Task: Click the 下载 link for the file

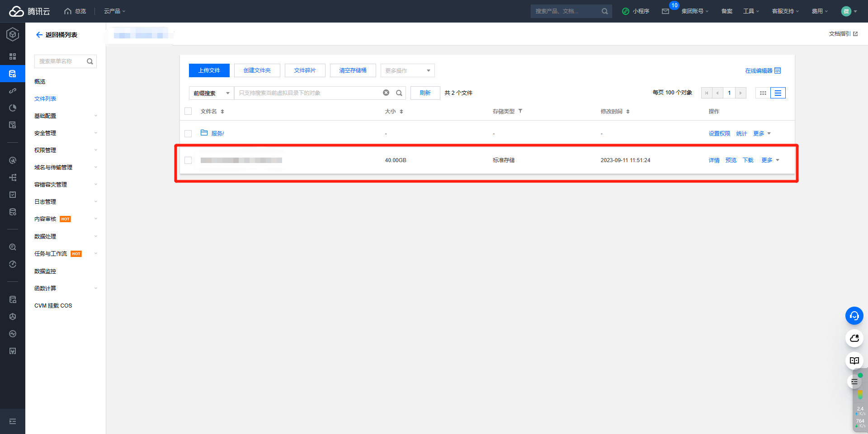Action: coord(748,160)
